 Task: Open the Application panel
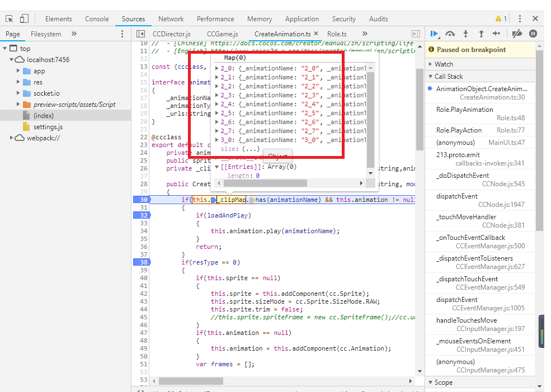pos(302,19)
